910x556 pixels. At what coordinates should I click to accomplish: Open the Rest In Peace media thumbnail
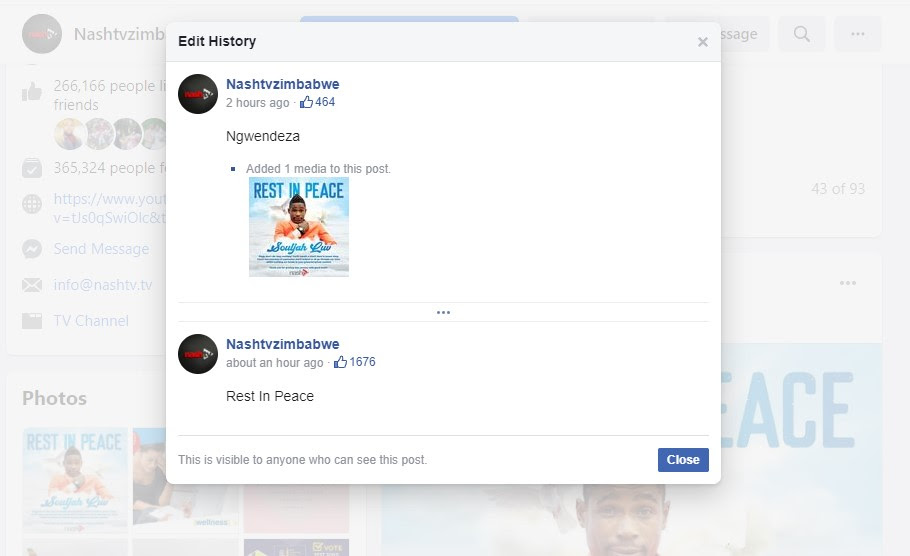[x=298, y=227]
